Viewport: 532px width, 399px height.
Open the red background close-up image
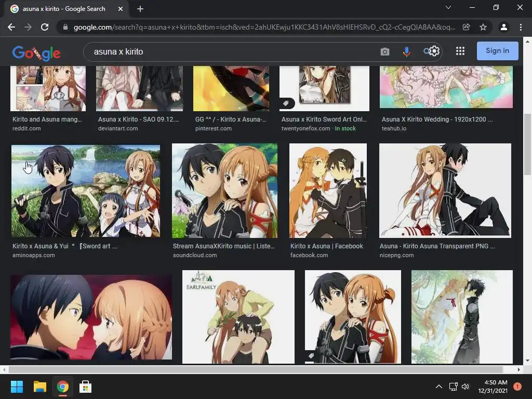91,317
